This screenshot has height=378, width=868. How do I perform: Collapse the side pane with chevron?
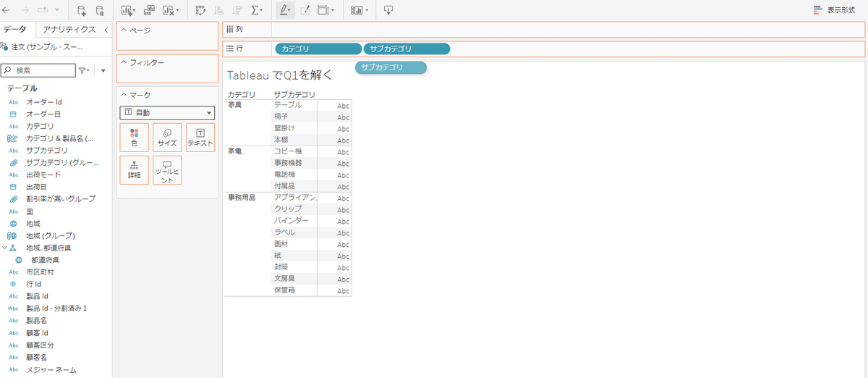tap(107, 30)
